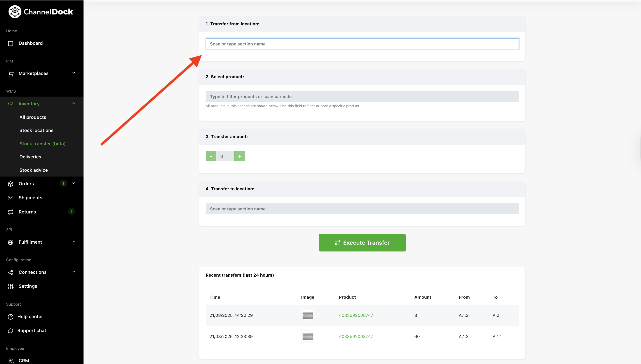Expand the Orders chevron
641x364 pixels.
(x=73, y=183)
